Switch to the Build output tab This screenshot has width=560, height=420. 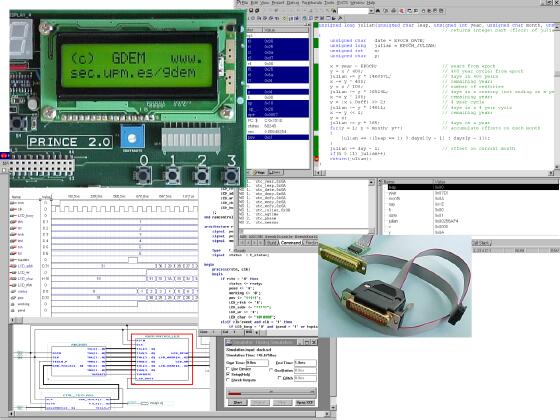[x=272, y=242]
